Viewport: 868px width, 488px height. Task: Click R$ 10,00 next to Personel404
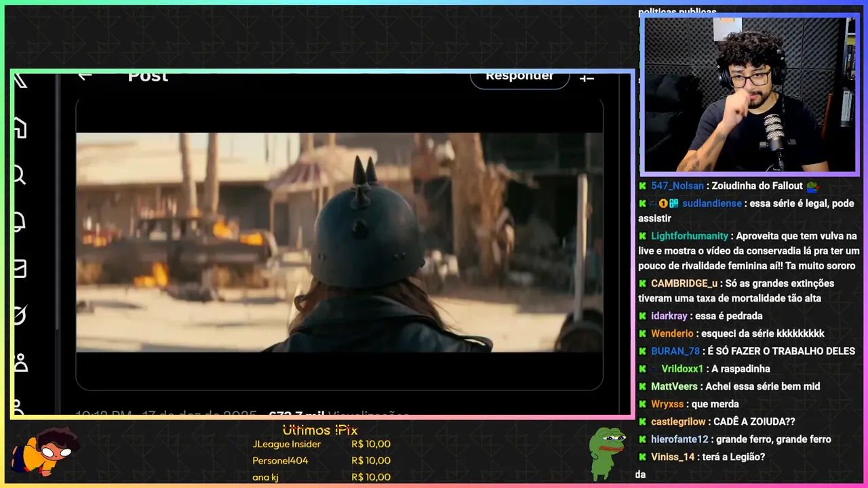[x=371, y=461]
